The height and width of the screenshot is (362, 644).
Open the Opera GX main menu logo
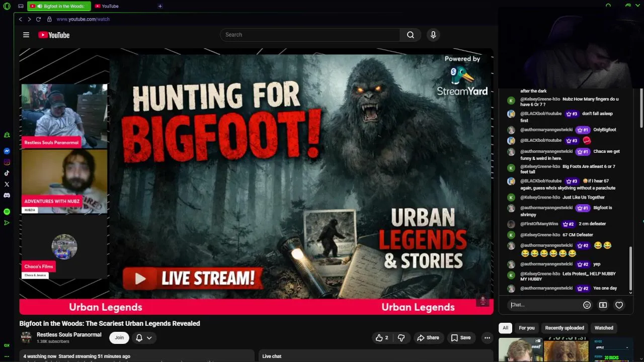click(7, 6)
